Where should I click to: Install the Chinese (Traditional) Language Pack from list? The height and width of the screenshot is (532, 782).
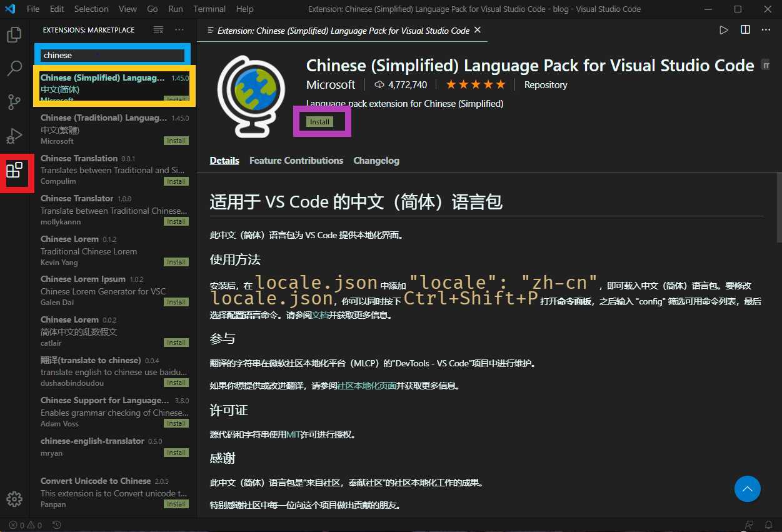[176, 141]
